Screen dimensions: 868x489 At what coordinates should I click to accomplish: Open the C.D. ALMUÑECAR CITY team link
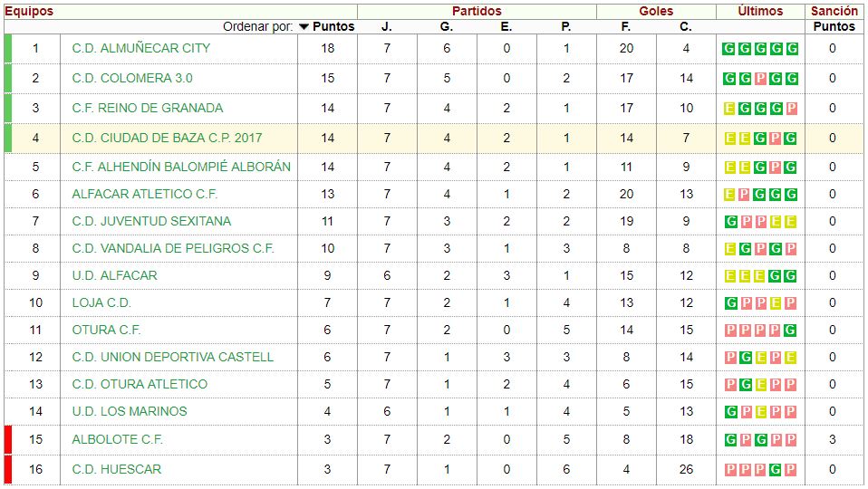tap(141, 48)
